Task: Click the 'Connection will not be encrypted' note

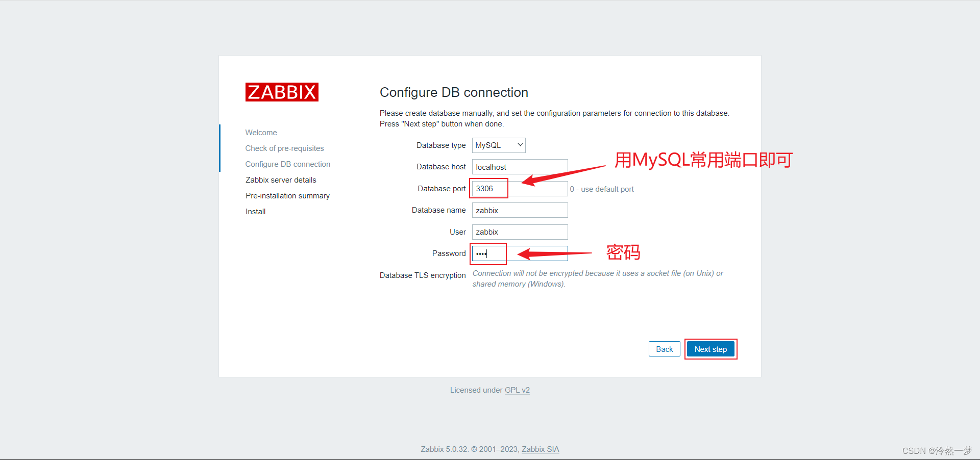Action: pos(598,278)
